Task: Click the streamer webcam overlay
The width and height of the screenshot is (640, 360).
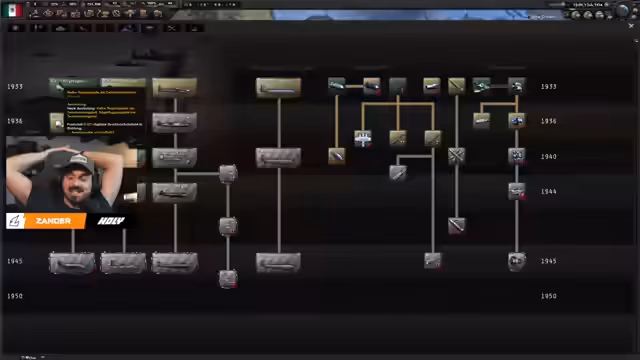Action: [x=71, y=174]
